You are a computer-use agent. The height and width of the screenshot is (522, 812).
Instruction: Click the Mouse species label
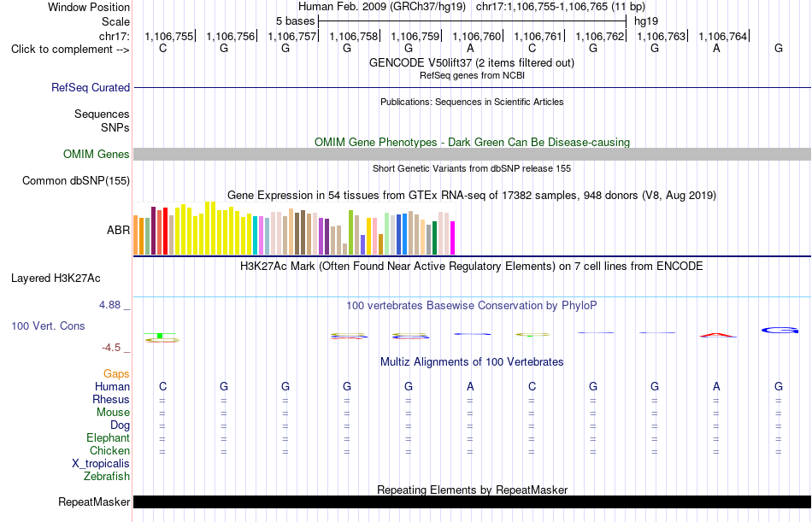point(113,412)
